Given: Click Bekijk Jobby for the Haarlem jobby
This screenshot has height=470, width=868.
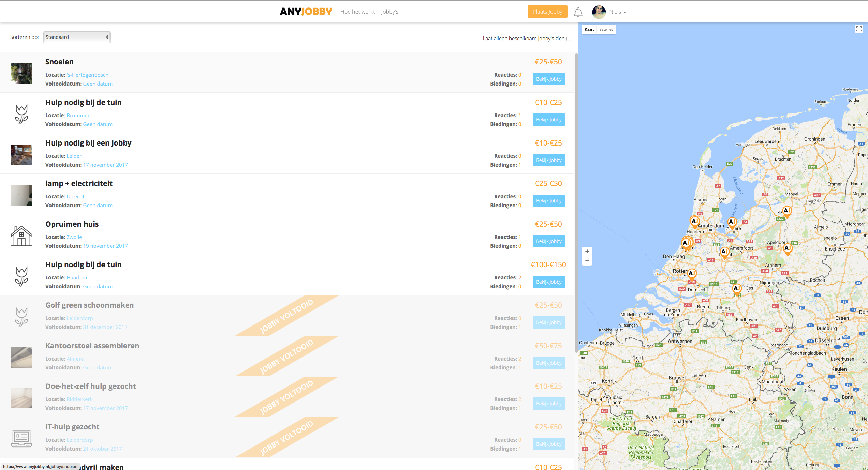Looking at the screenshot, I should (549, 282).
